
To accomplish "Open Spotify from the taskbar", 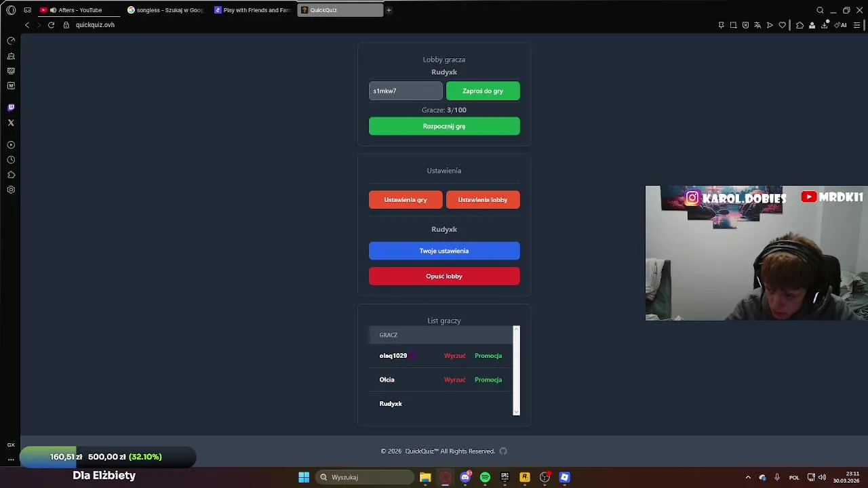I will tap(485, 477).
